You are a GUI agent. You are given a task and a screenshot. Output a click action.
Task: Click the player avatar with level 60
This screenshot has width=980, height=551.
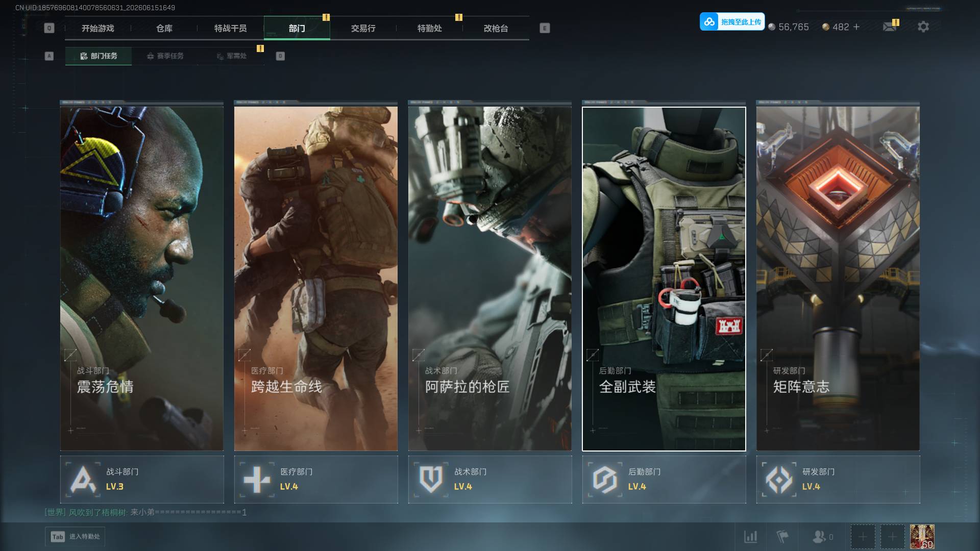click(922, 537)
